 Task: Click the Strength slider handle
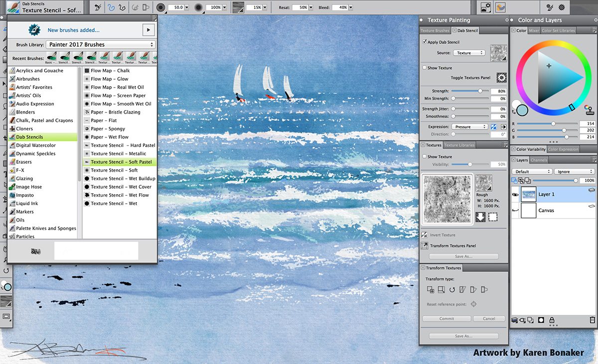click(x=480, y=91)
